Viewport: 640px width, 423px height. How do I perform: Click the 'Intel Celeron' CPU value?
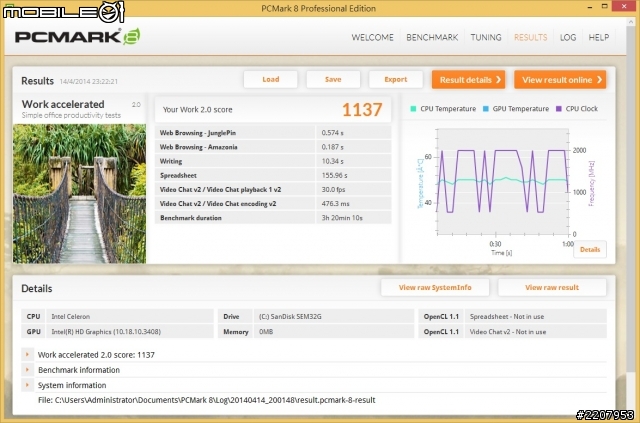pyautogui.click(x=71, y=316)
